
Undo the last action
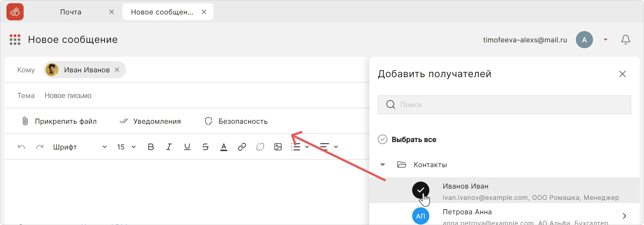(21, 147)
